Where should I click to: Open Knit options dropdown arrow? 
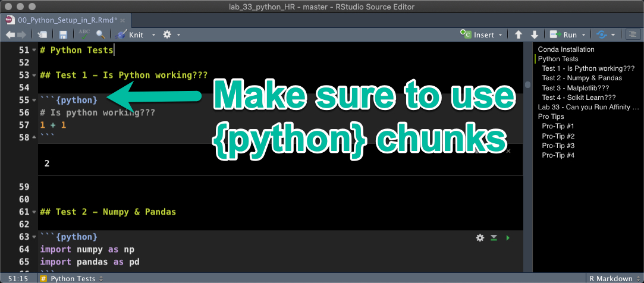click(153, 35)
